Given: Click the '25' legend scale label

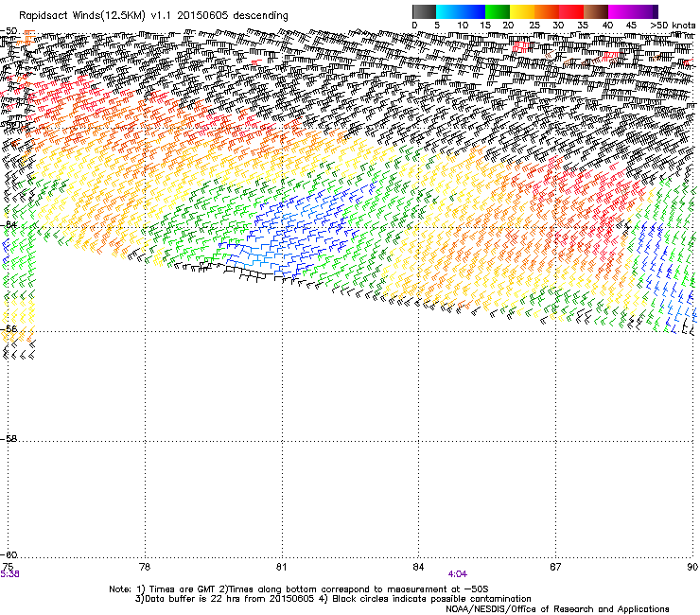Looking at the screenshot, I should 534,26.
